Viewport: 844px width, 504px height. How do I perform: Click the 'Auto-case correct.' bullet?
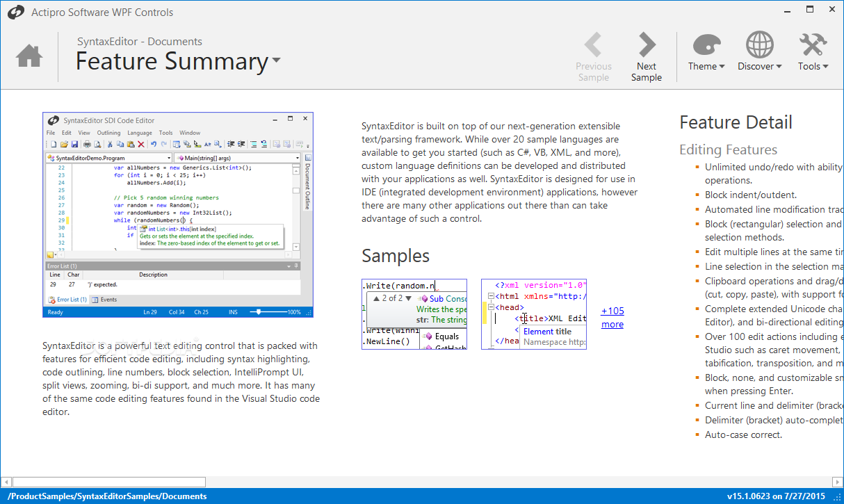(743, 435)
